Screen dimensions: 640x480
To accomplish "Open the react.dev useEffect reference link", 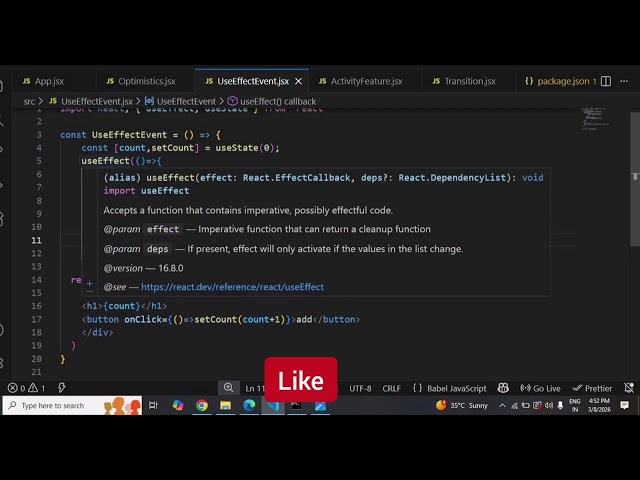I will pyautogui.click(x=232, y=287).
